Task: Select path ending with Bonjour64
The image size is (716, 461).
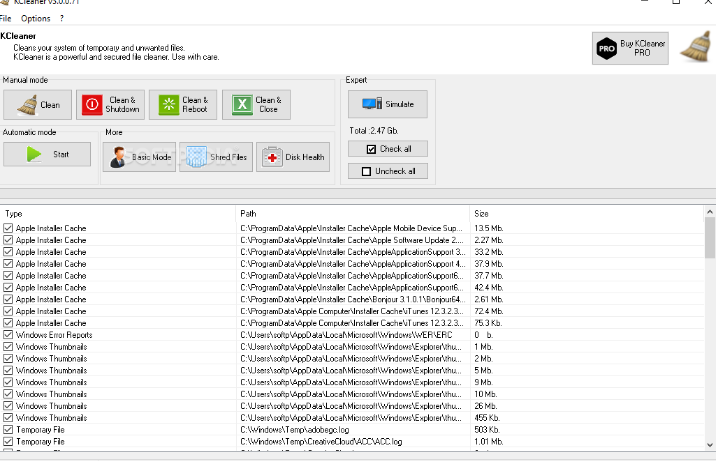Action: click(x=353, y=299)
